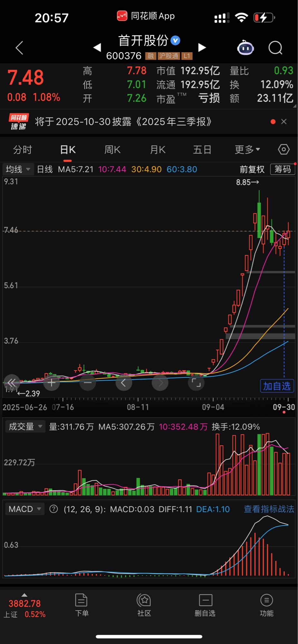The image size is (298, 644).
Task: Tap the zoom in plus chart button
Action: pyautogui.click(x=52, y=383)
